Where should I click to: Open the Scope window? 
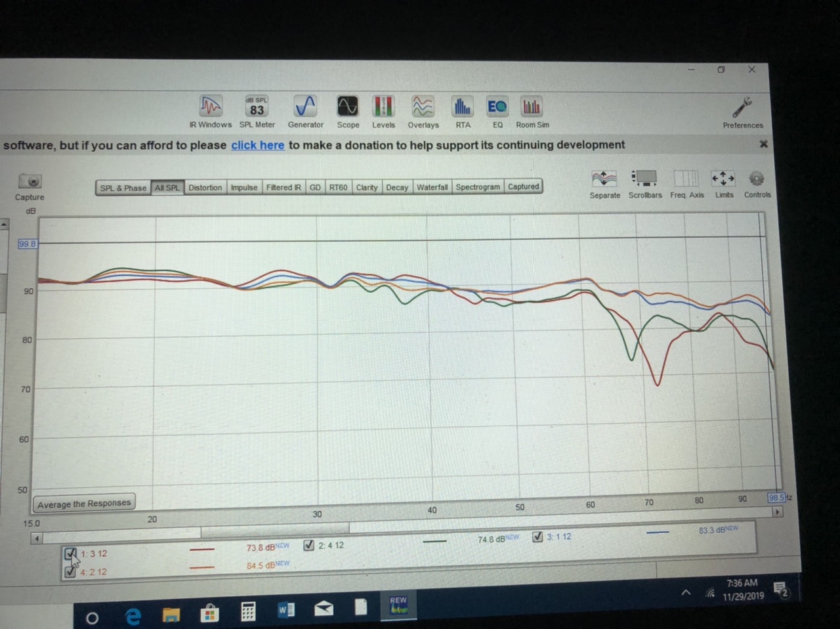tap(348, 107)
